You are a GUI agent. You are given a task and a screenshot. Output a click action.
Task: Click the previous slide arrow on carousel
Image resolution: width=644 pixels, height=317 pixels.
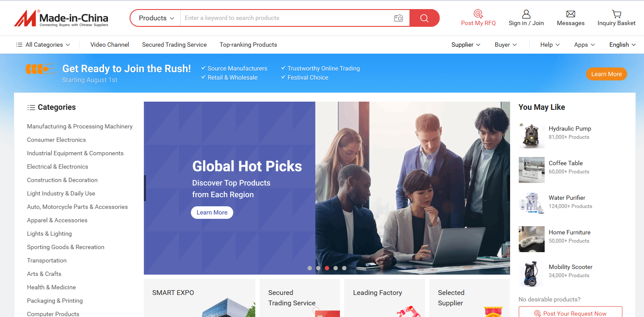(x=145, y=188)
